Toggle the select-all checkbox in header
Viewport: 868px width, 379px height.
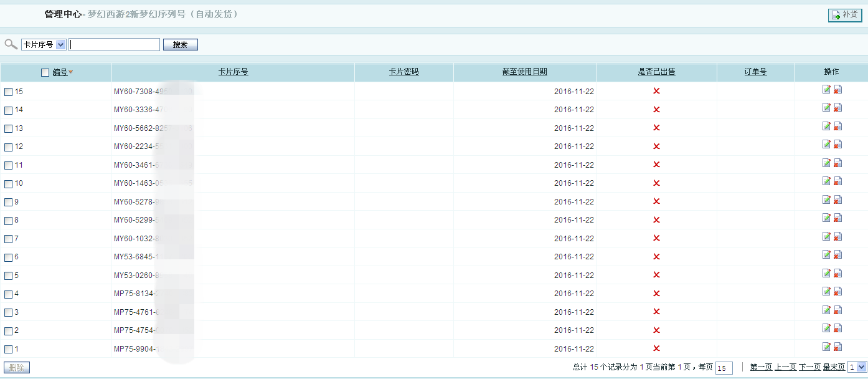coord(45,72)
